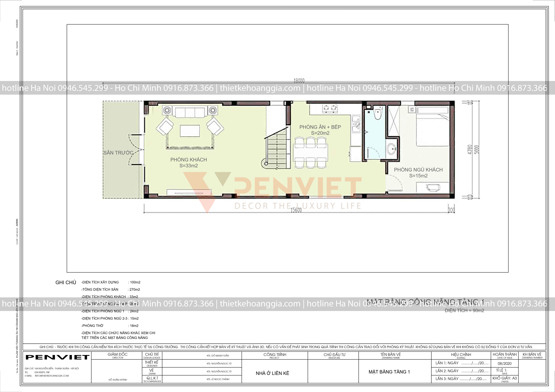Click the DIỆN TÍCH PHÒNG NGỦ 2-3 15m2 note
This screenshot has height=392, width=555.
(x=110, y=318)
